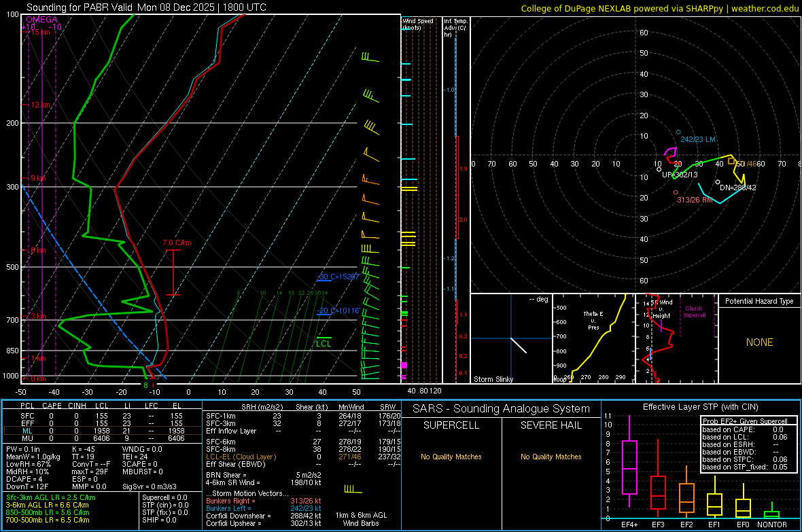Click the 1km & 6km AGL Wind Barbs caption
The width and height of the screenshot is (802, 532).
(361, 519)
